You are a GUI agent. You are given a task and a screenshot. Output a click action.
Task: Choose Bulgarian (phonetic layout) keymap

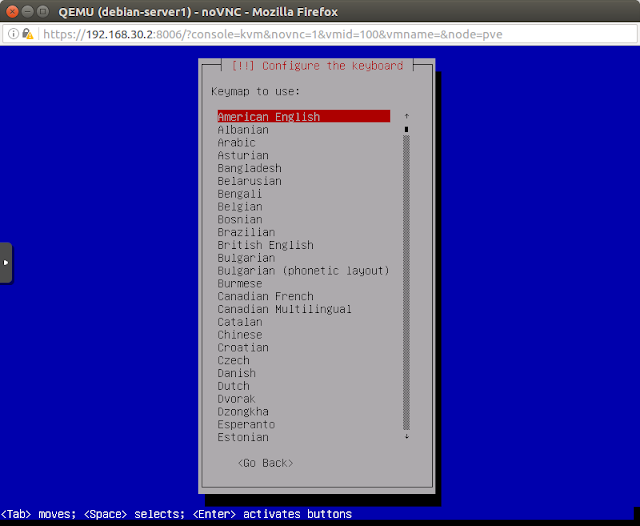tap(303, 271)
